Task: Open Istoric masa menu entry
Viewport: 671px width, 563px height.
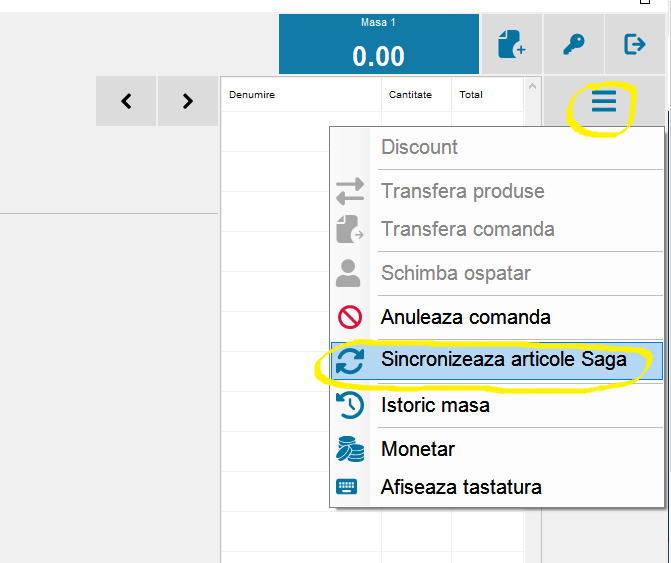Action: 435,406
